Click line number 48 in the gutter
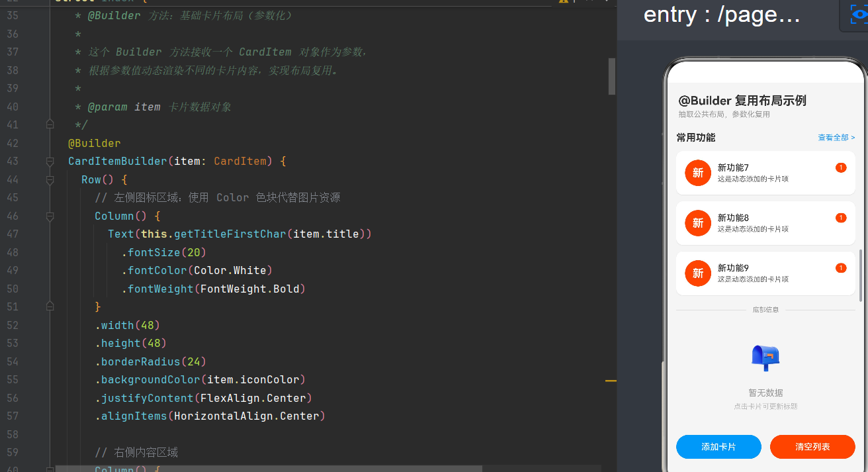868x472 pixels. pos(13,252)
